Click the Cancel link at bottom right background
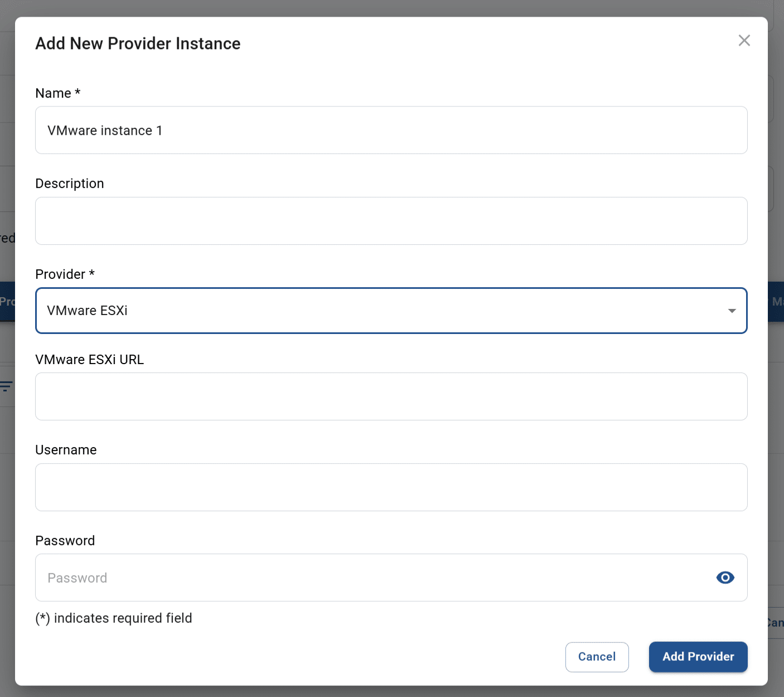Viewport: 784px width, 697px height. click(776, 622)
